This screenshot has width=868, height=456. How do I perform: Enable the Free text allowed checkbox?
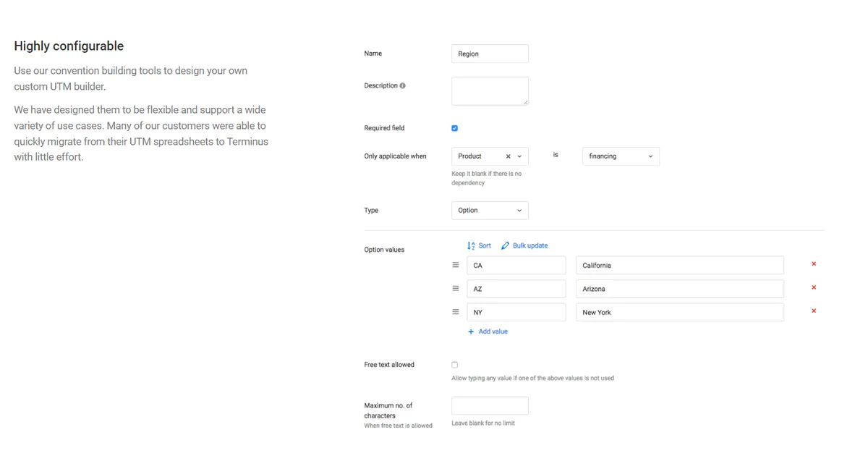(454, 365)
